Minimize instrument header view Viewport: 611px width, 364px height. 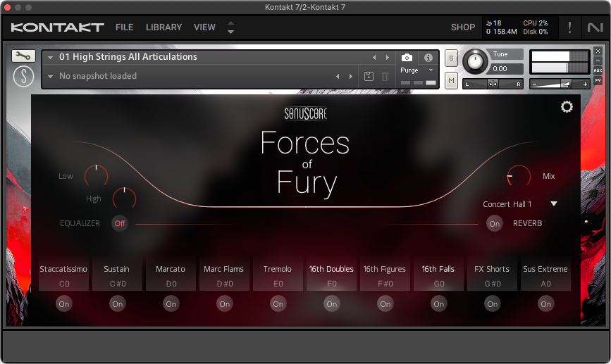[x=598, y=61]
